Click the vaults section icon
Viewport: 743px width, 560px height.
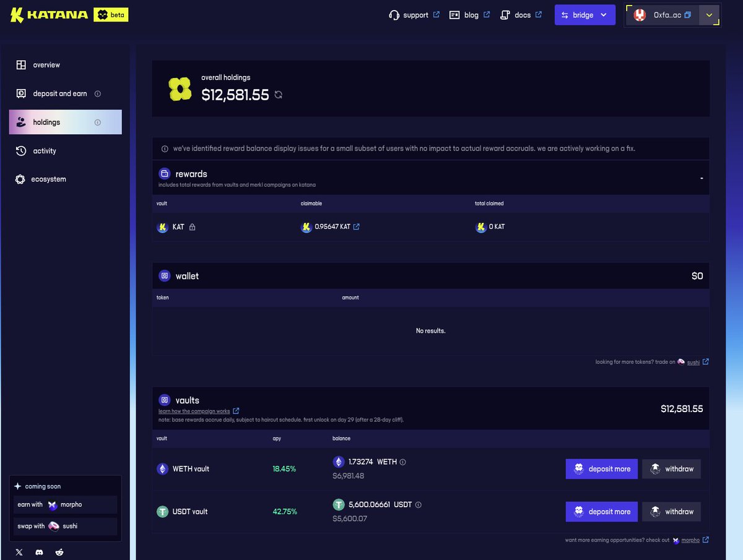coord(164,399)
